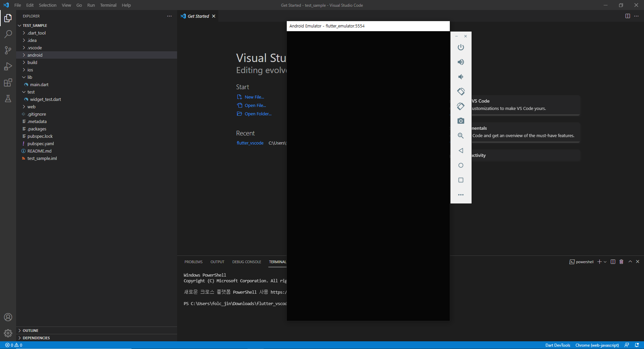This screenshot has height=349, width=644.
Task: Collapse the lib folder
Action: (x=97, y=77)
